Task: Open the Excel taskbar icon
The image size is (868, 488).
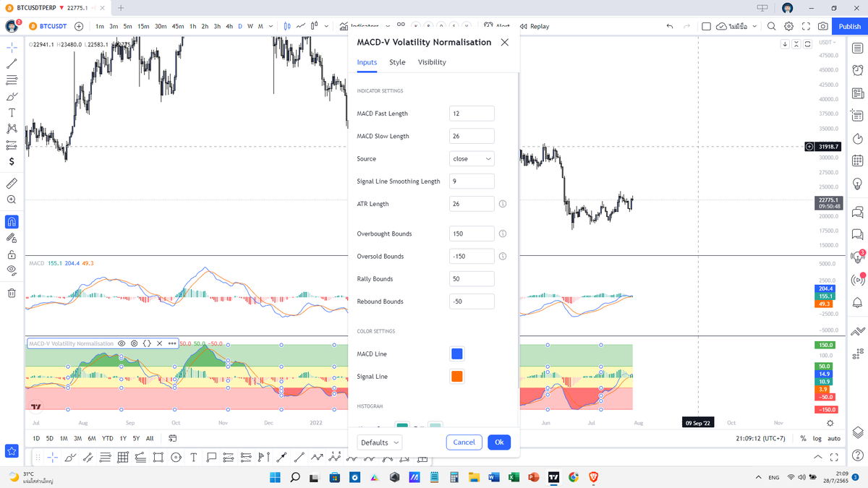Action: click(514, 477)
